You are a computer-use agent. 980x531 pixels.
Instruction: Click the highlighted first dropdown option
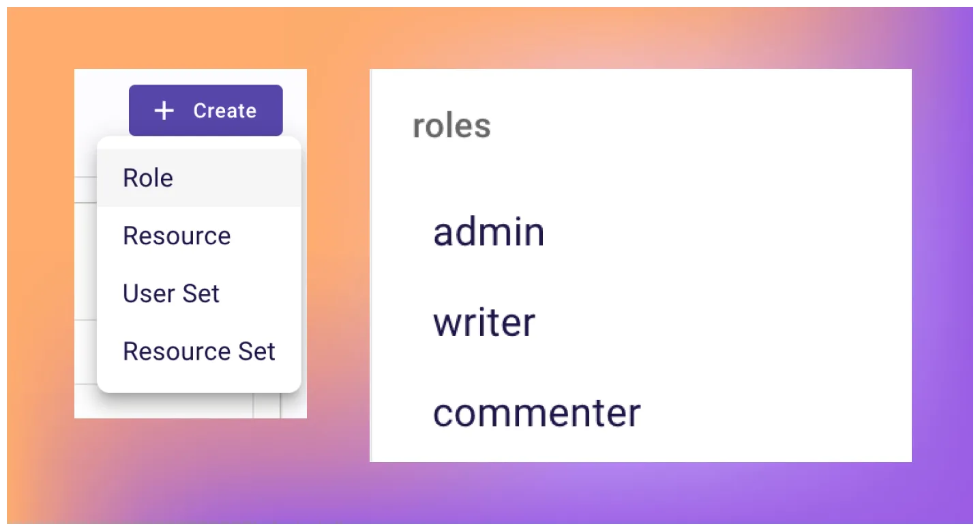(x=147, y=177)
